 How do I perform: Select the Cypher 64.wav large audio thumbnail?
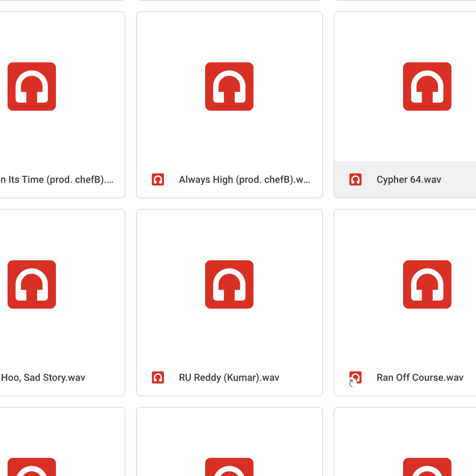pyautogui.click(x=427, y=87)
